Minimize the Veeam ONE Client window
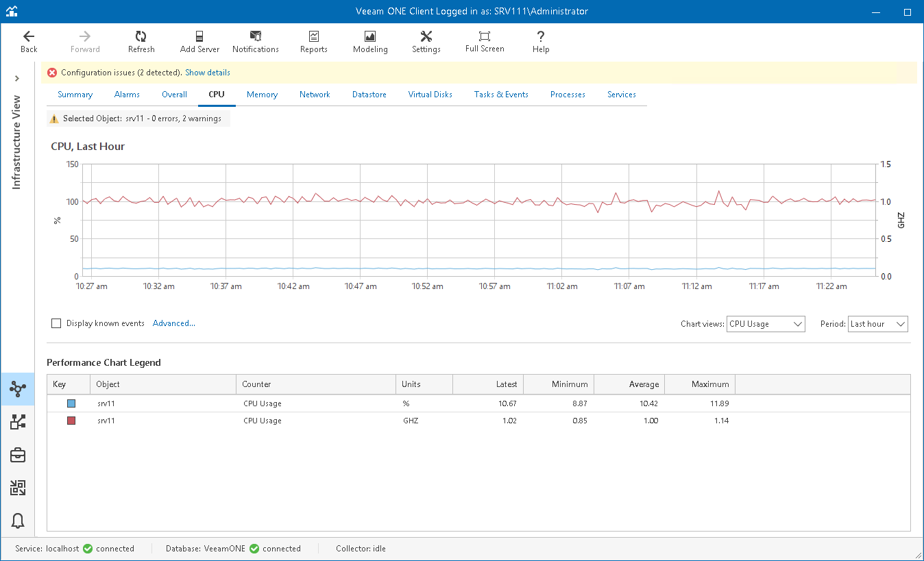Screen dimensions: 924x561 [x=876, y=12]
